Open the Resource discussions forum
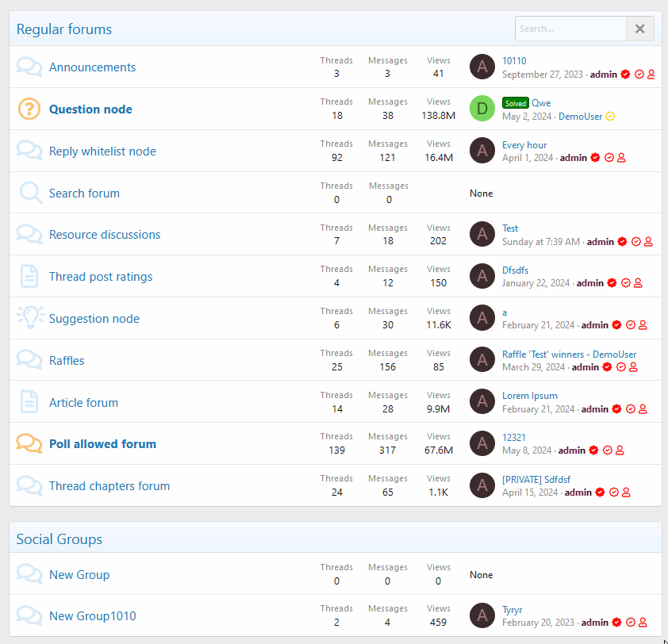 click(x=105, y=235)
